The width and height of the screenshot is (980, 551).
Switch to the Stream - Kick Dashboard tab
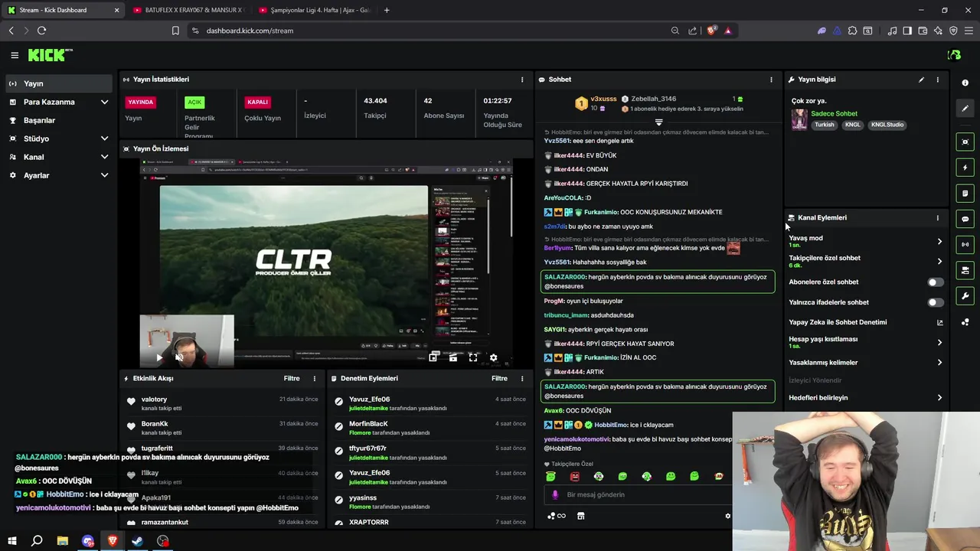[65, 10]
